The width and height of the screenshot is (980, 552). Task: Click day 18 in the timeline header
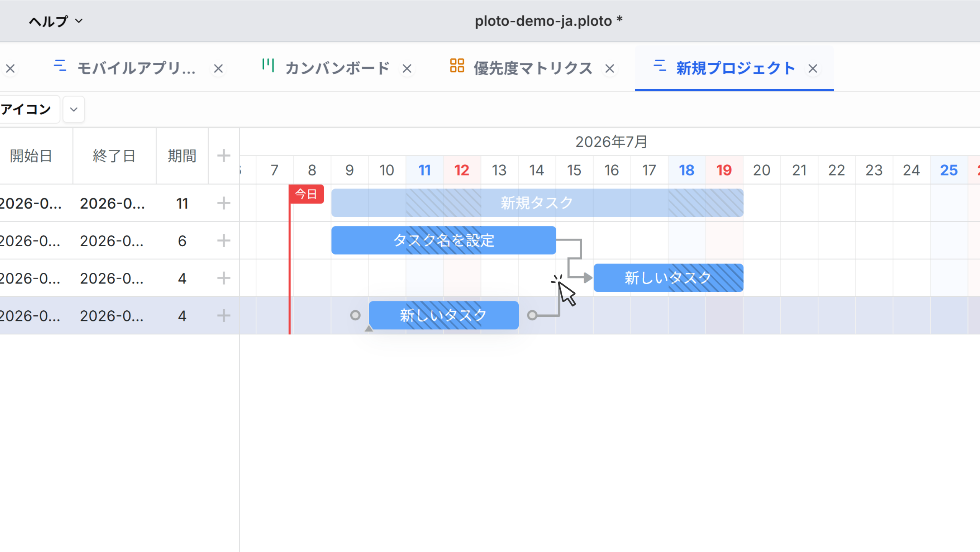pos(687,170)
